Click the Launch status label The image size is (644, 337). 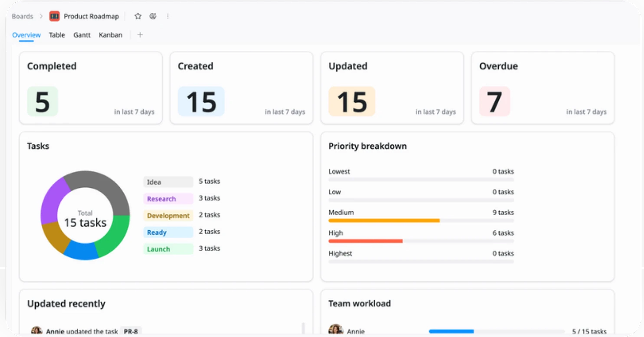(168, 249)
